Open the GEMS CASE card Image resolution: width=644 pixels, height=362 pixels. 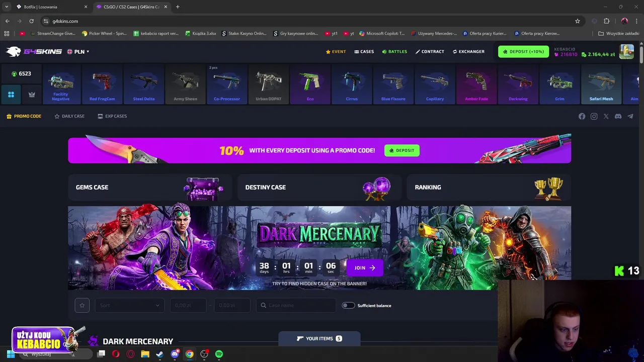click(x=150, y=187)
